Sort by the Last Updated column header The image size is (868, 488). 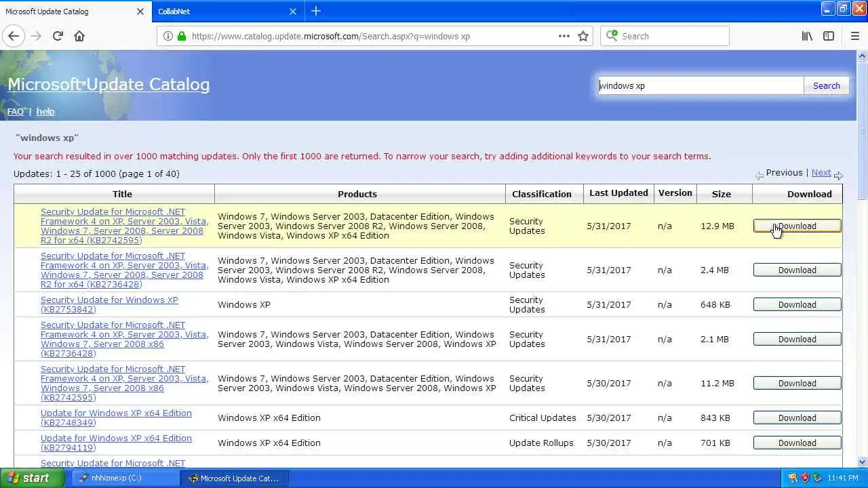(618, 193)
